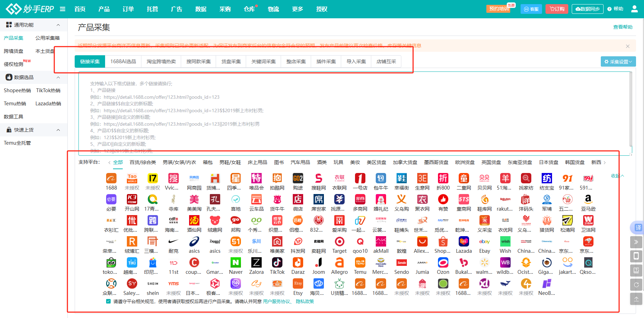Screen dimensions: 644x318
Task: Select the Target platform icon
Action: pyautogui.click(x=339, y=242)
